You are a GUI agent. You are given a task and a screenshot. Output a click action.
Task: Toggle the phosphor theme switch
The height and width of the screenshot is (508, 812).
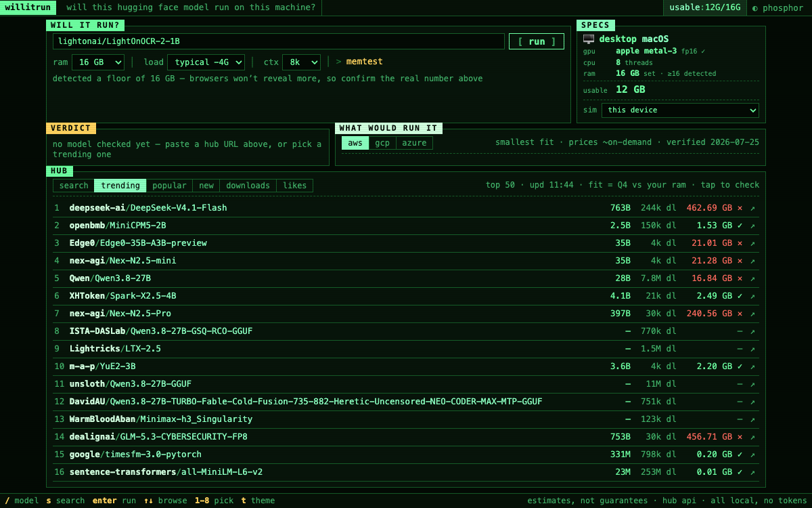[x=779, y=8]
